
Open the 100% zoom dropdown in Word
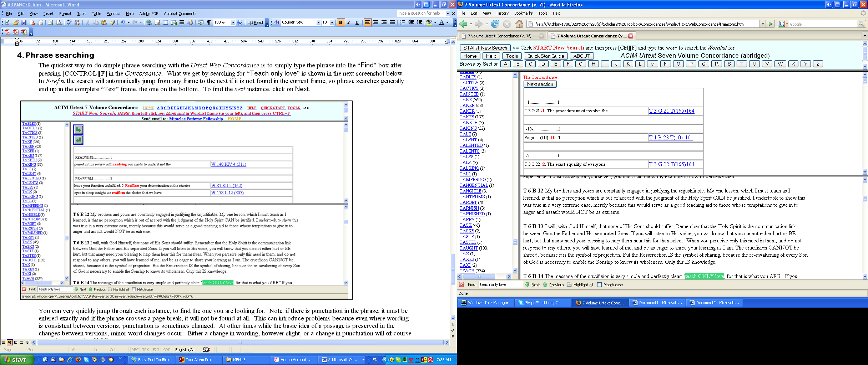point(233,22)
